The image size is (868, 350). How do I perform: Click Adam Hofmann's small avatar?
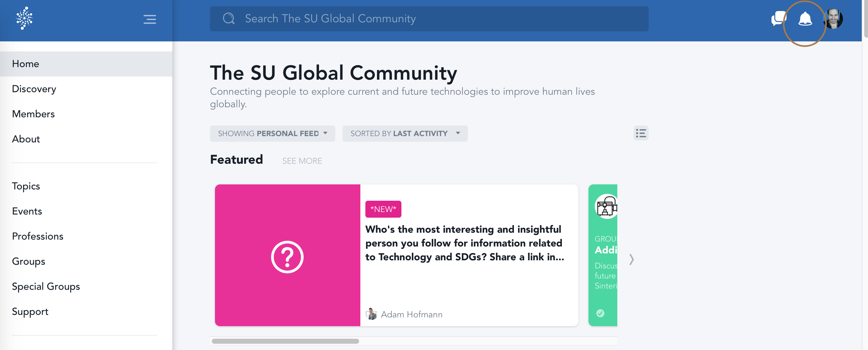371,314
